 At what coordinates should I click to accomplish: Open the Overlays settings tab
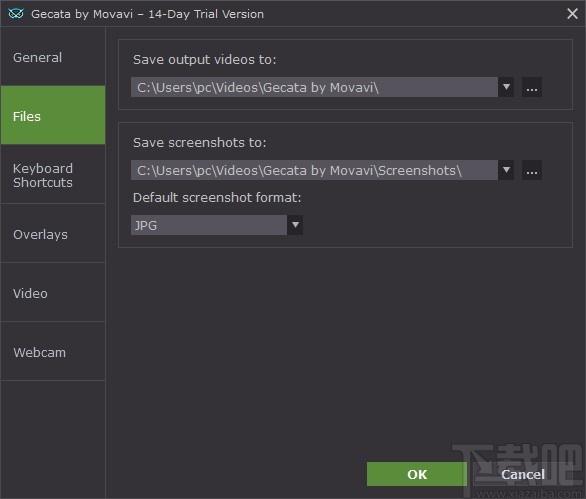coord(53,234)
